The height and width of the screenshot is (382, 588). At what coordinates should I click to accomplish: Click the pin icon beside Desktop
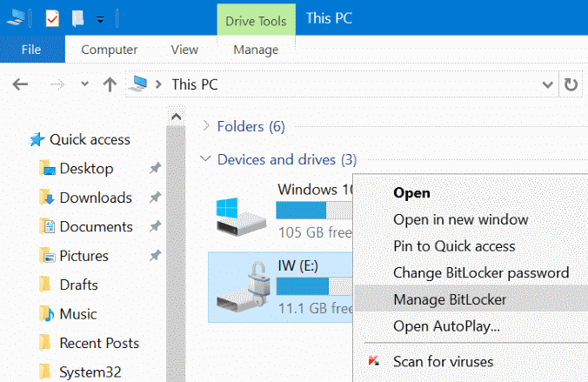[155, 168]
